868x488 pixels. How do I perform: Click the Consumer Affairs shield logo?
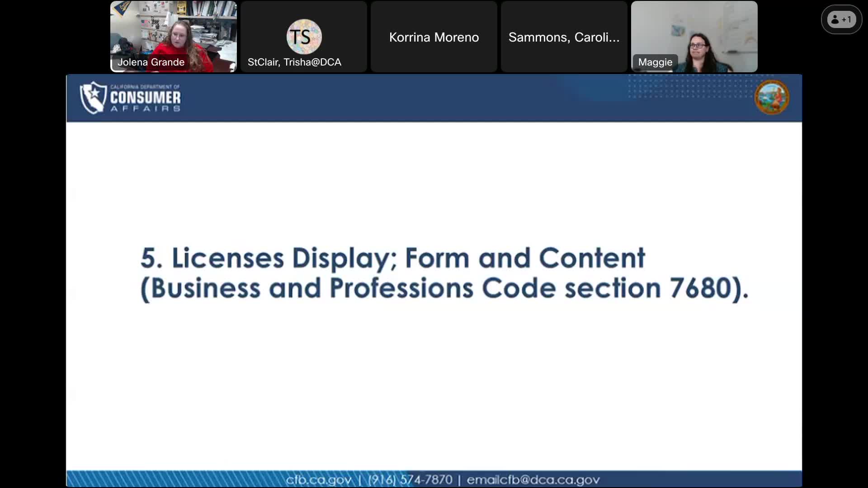pos(93,97)
